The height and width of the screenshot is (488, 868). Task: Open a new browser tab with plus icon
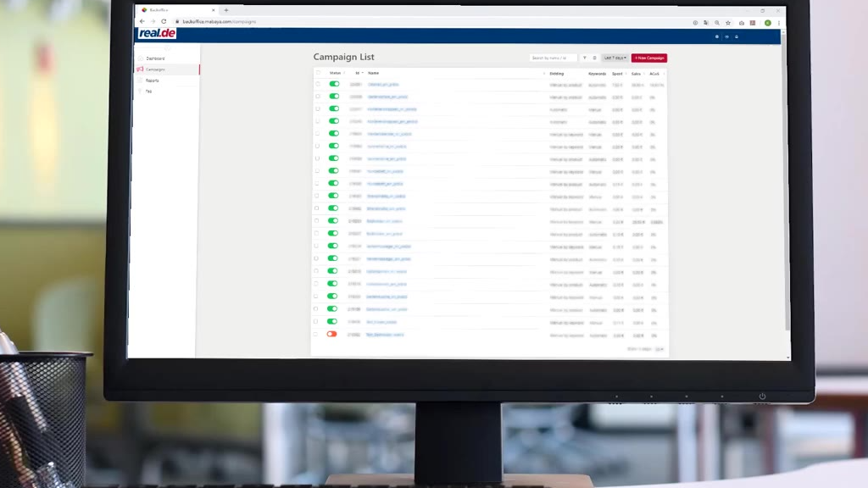(225, 10)
